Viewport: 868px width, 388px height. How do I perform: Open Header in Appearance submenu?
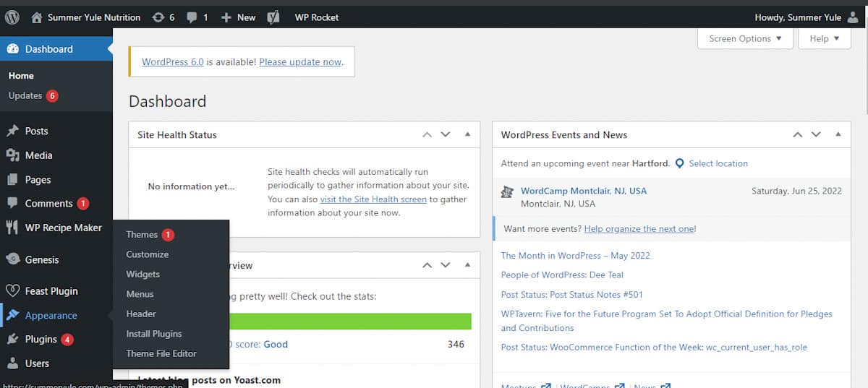pyautogui.click(x=140, y=314)
